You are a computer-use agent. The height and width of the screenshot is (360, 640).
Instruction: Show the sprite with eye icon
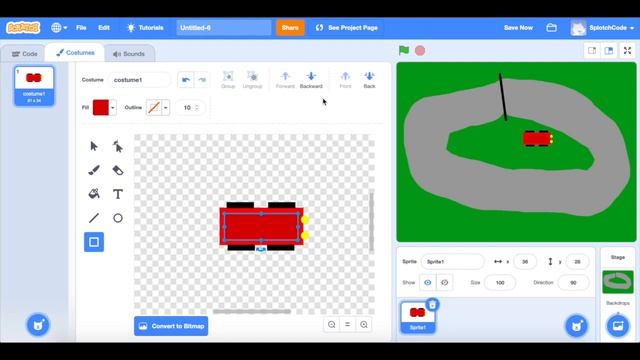click(427, 282)
